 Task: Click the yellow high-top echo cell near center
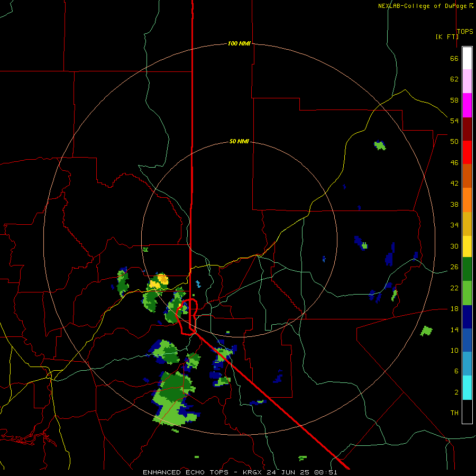(159, 281)
